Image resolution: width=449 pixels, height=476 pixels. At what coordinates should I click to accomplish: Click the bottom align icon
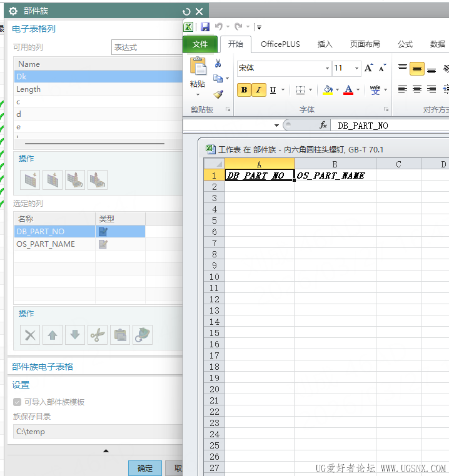click(431, 69)
